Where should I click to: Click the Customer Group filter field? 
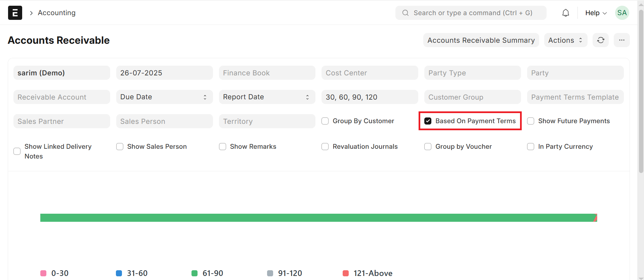point(472,97)
